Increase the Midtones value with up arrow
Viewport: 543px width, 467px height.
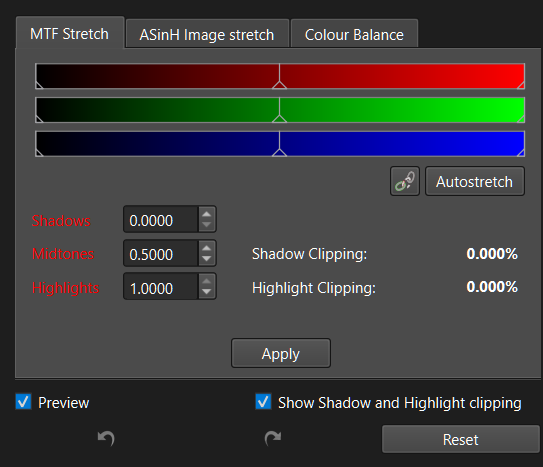[207, 248]
